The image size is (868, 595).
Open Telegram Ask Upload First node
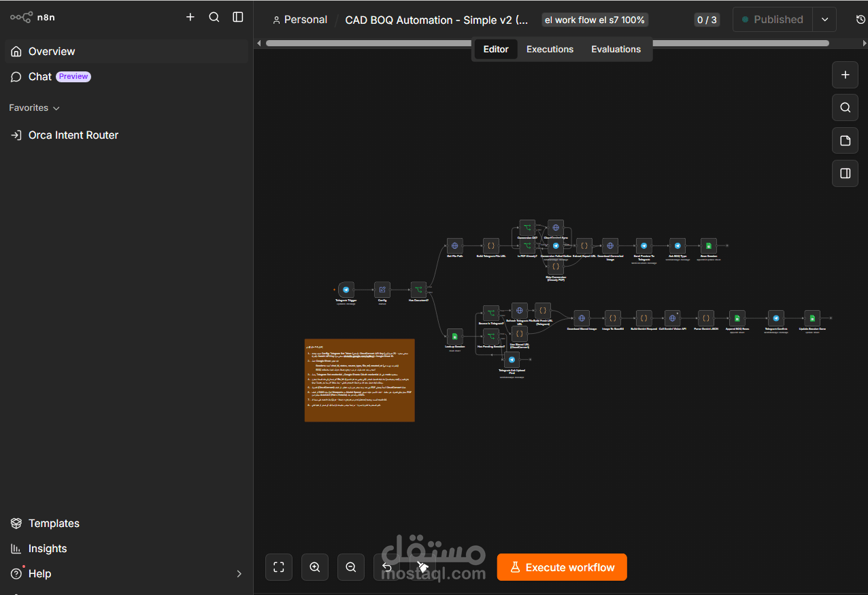[512, 360]
